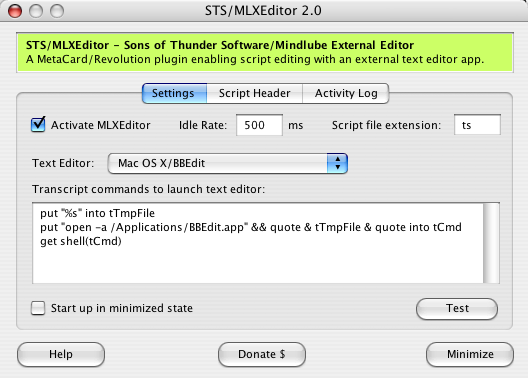Click the command text area scrollbar
Viewport: 528px width, 378px height.
click(x=491, y=243)
